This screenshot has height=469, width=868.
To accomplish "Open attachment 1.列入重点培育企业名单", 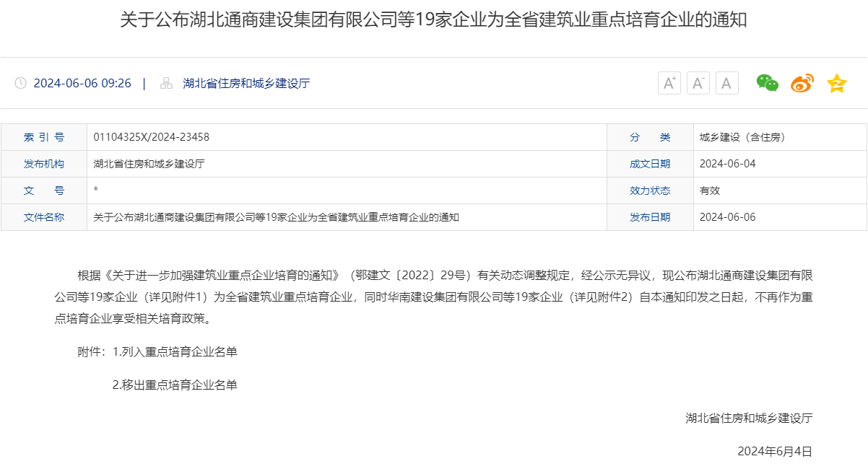I will [175, 352].
